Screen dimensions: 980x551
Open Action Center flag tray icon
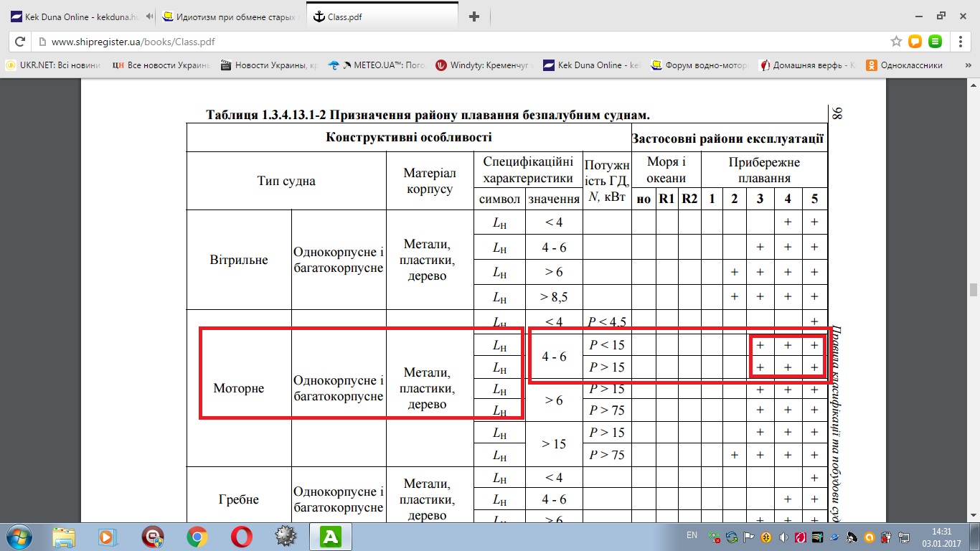749,537
